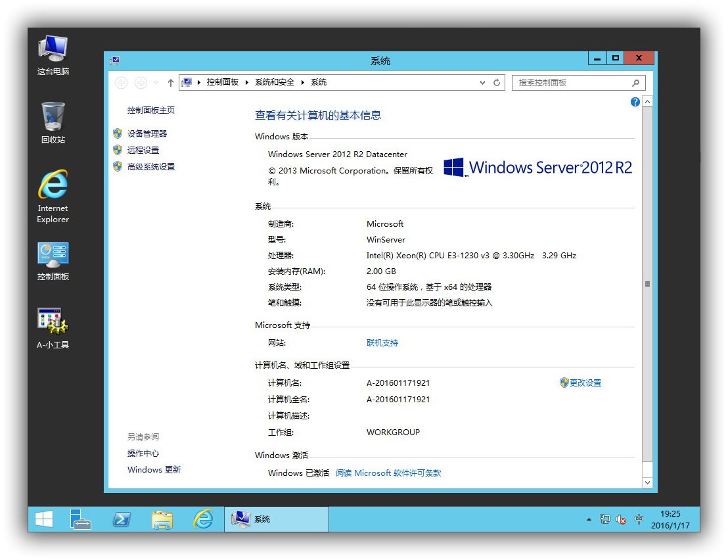Select the 系统和安全 breadcrumb
This screenshot has width=728, height=560.
pyautogui.click(x=275, y=82)
